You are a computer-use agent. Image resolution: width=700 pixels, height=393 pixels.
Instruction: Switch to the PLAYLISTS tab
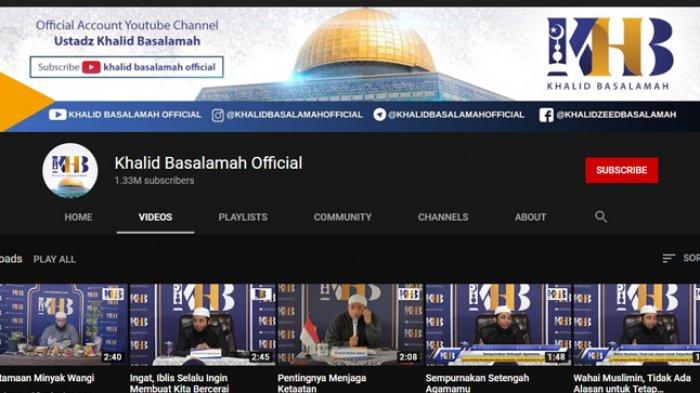pyautogui.click(x=243, y=217)
